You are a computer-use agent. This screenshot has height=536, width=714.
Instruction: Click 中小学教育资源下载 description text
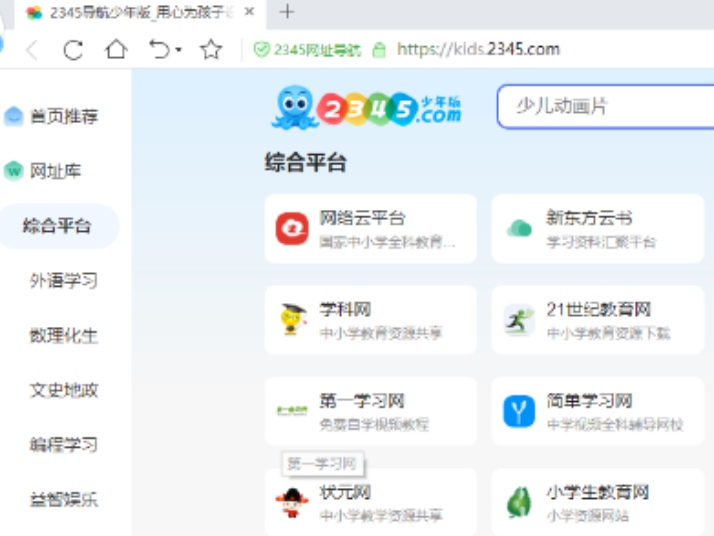pos(608,333)
